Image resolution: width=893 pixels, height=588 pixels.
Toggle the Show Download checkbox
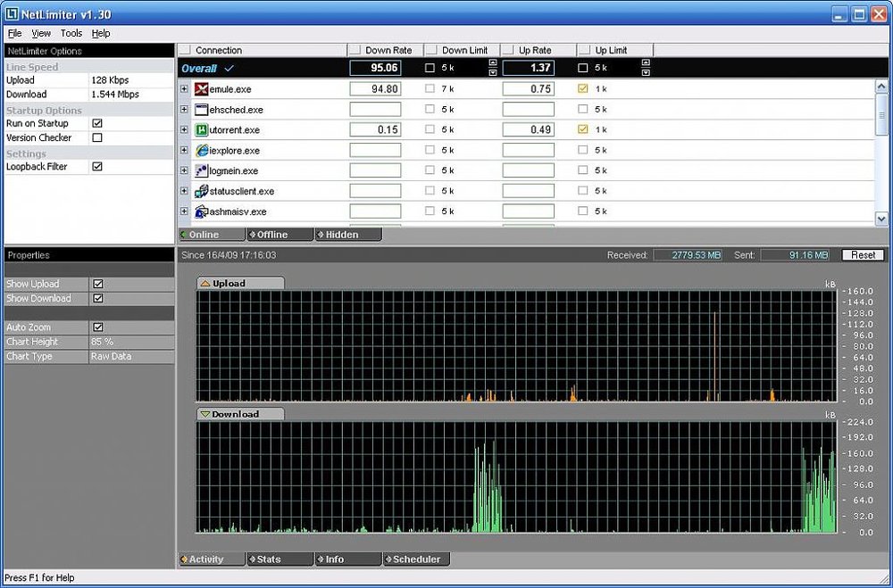click(x=98, y=298)
